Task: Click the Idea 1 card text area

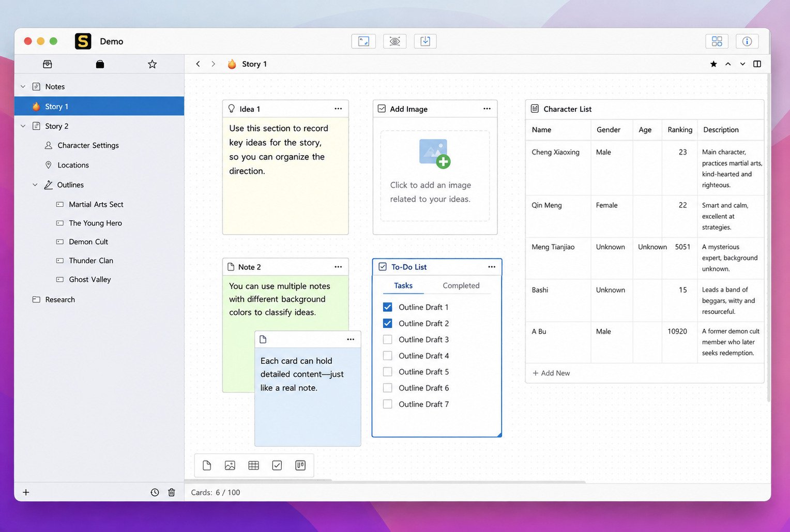Action: tap(285, 176)
